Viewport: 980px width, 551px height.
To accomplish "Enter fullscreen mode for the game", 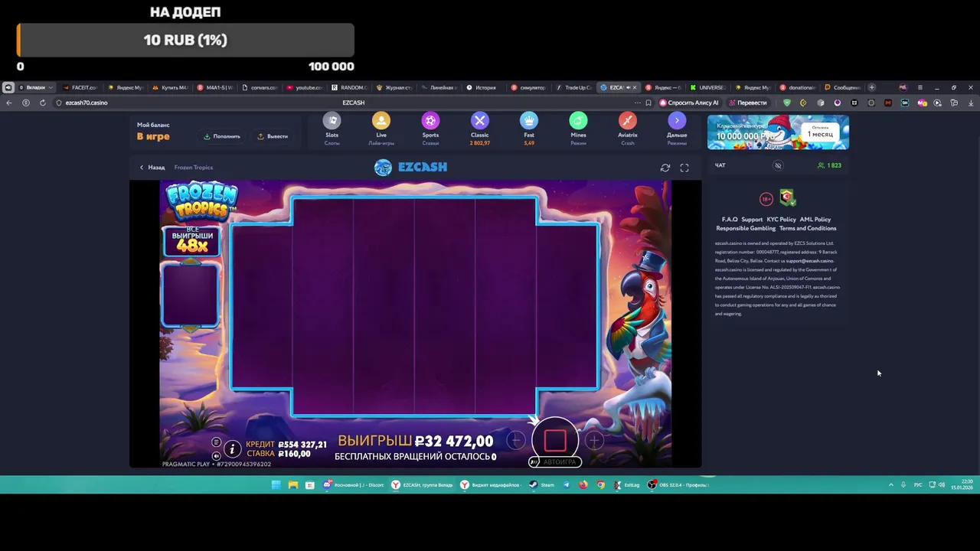I will click(x=684, y=168).
